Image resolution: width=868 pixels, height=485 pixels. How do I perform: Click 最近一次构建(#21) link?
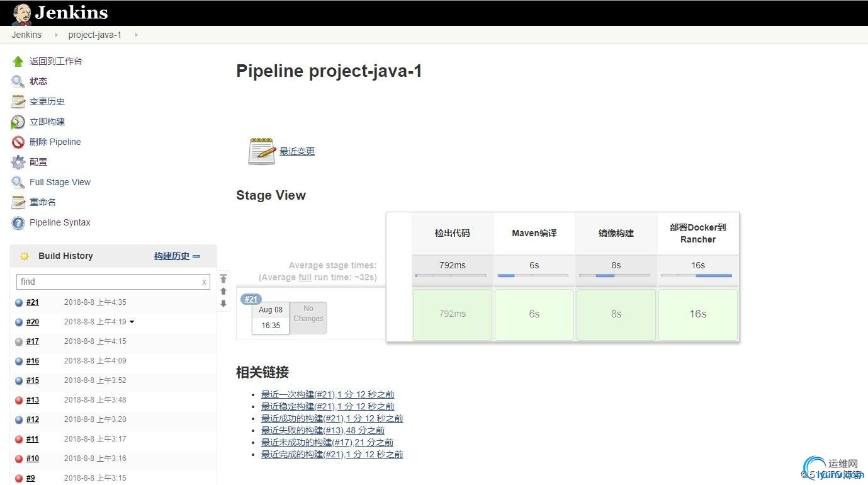tap(328, 394)
